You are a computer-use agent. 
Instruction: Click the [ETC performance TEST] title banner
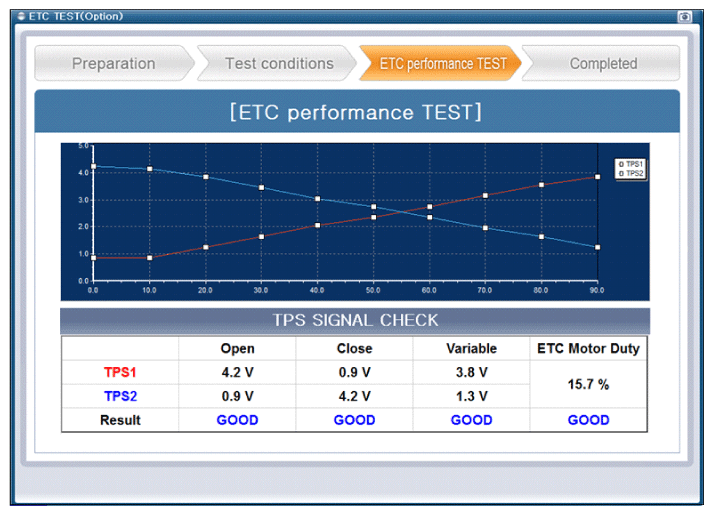(x=355, y=112)
